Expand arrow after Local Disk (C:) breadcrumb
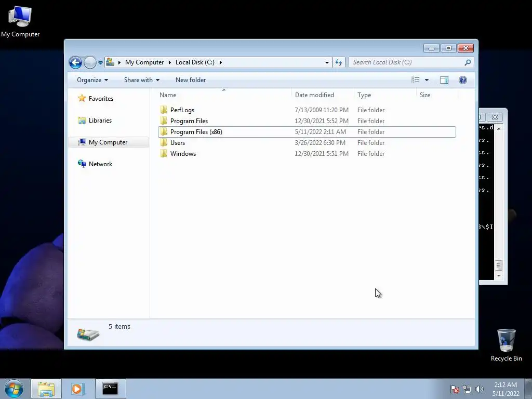Viewport: 532px width, 399px height. click(220, 62)
